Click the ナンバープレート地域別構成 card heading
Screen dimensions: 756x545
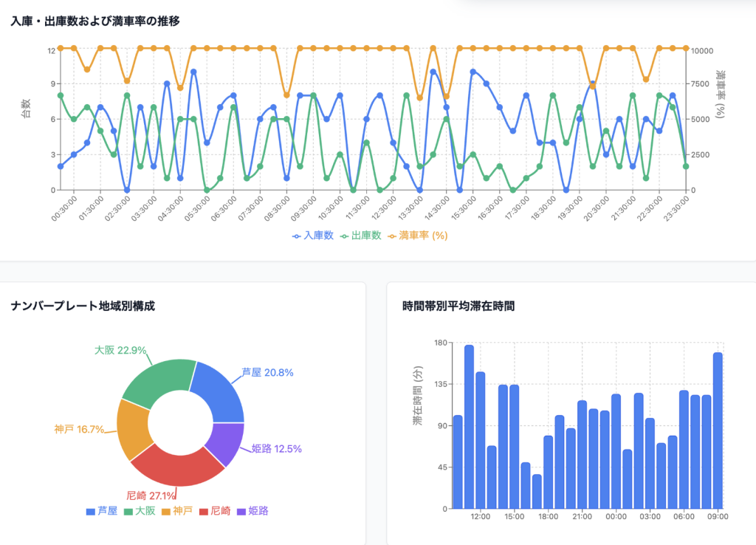tap(83, 306)
